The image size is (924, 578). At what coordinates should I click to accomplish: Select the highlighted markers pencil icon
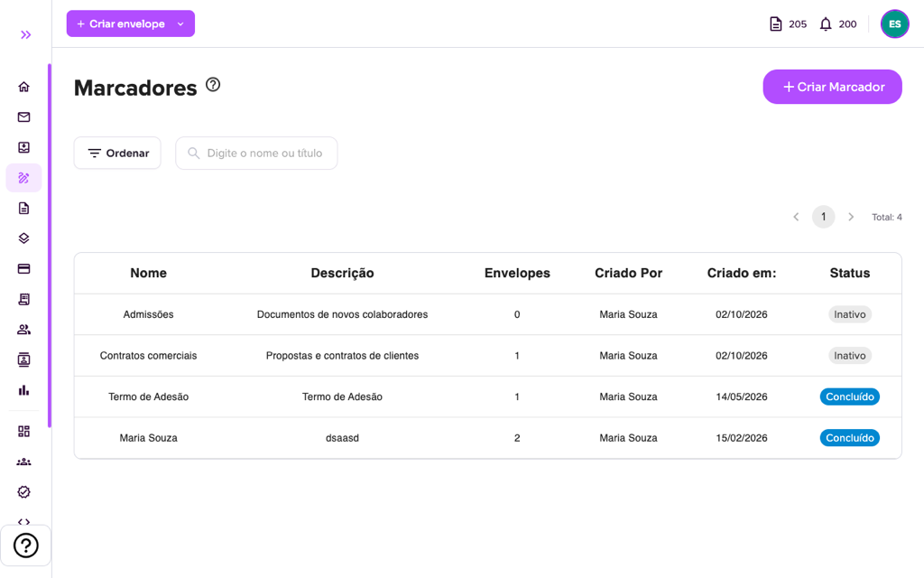point(23,178)
